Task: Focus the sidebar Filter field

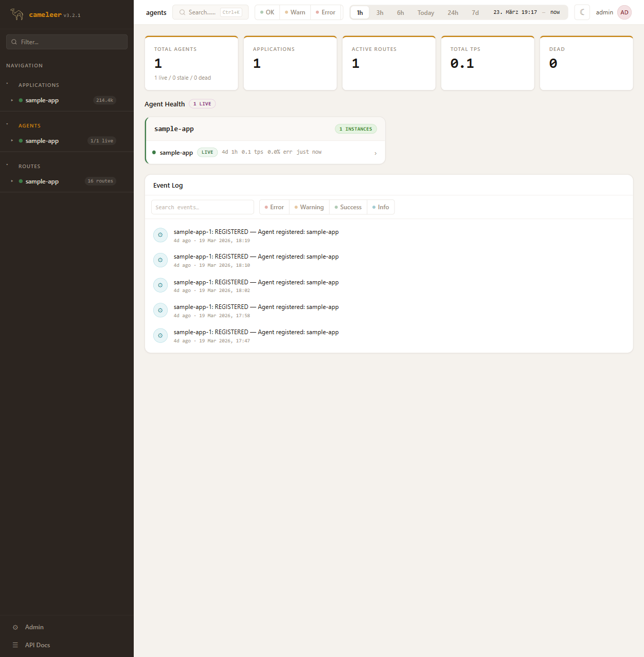Action: 67,42
